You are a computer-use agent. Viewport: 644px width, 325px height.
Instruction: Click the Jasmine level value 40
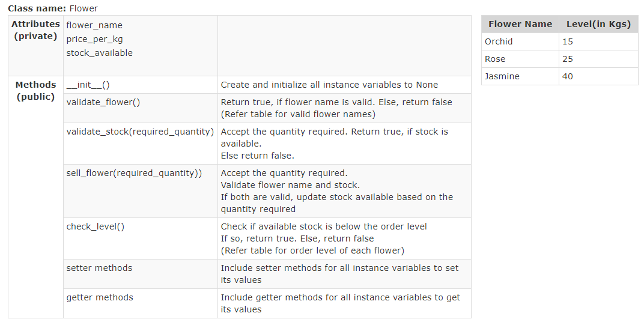(568, 76)
